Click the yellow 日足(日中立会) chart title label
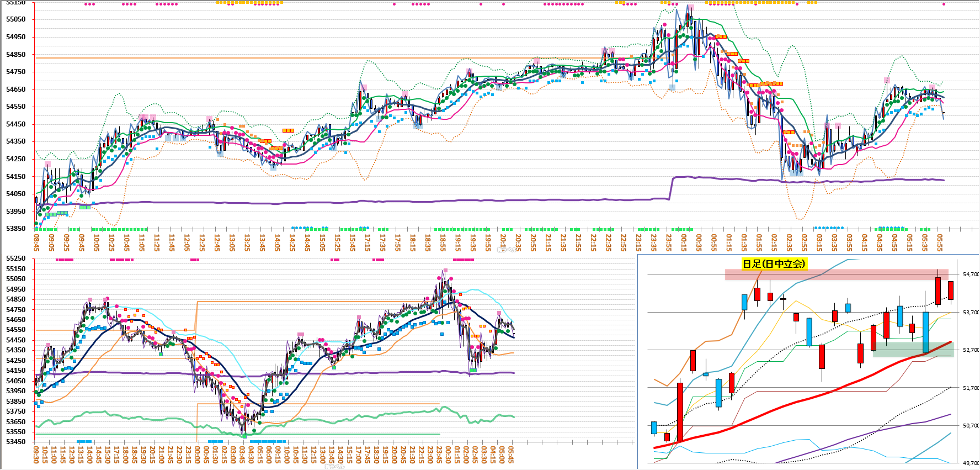This screenshot has width=980, height=470. pyautogui.click(x=774, y=264)
